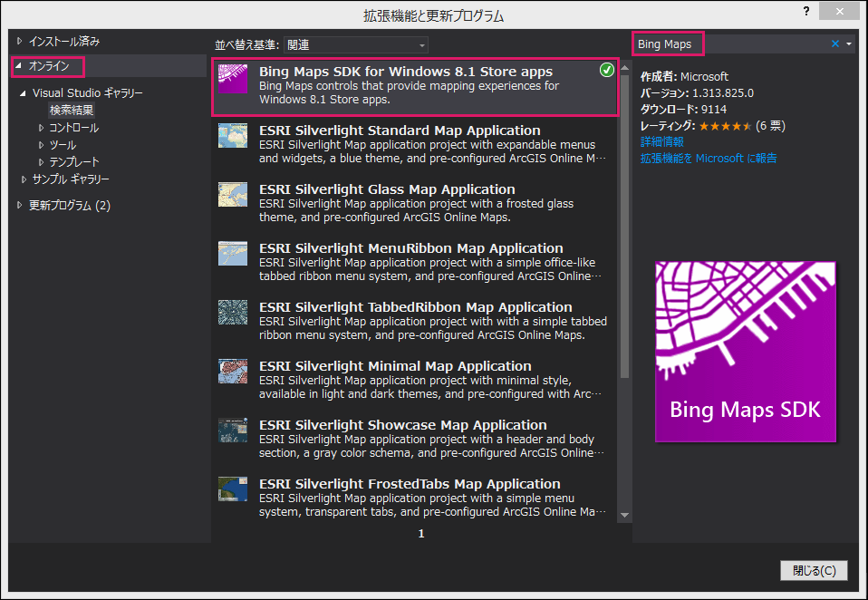Screen dimensions: 868x600
Task: Expand the 更新プログラム (2) node
Action: pos(19,206)
